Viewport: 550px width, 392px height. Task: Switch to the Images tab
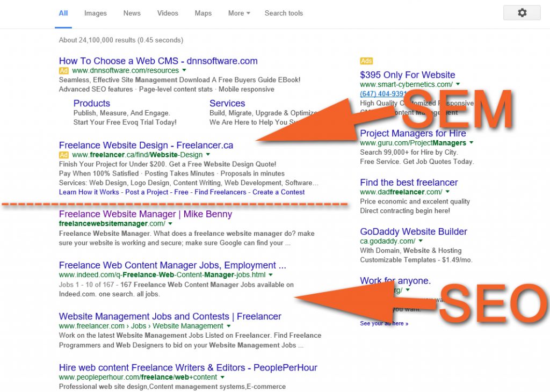[96, 13]
